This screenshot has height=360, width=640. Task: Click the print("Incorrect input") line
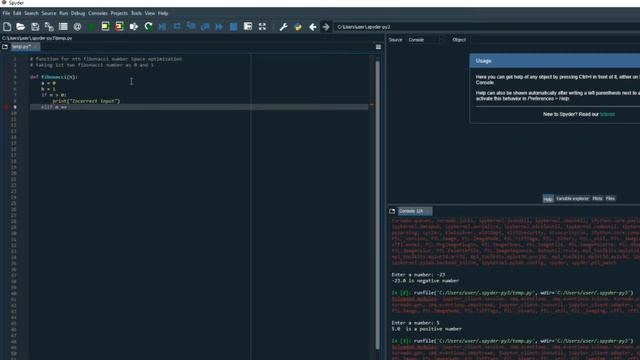pyautogui.click(x=86, y=101)
